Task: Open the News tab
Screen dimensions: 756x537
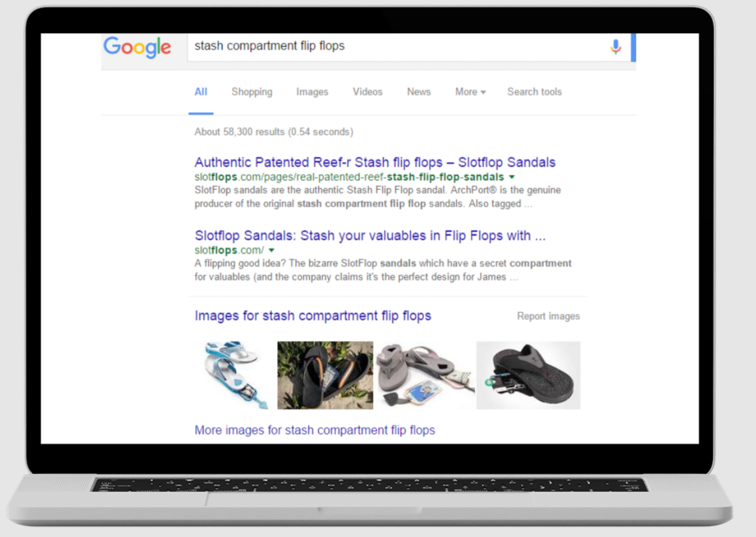Action: tap(419, 92)
